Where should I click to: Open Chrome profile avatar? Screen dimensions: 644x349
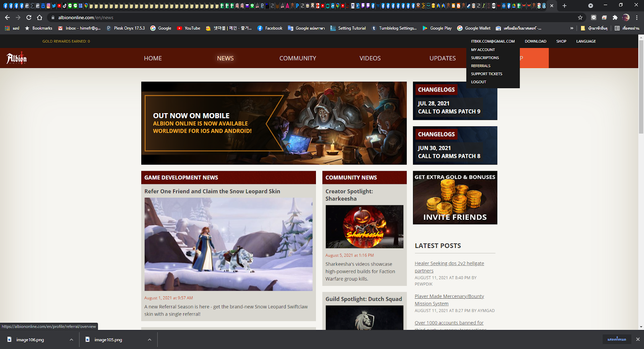(626, 17)
